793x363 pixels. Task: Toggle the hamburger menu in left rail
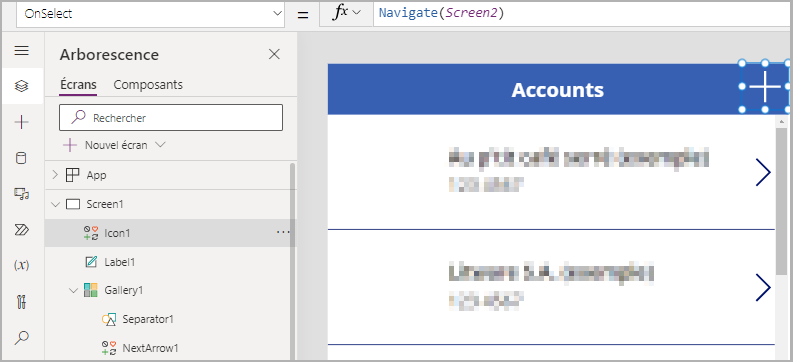click(21, 51)
